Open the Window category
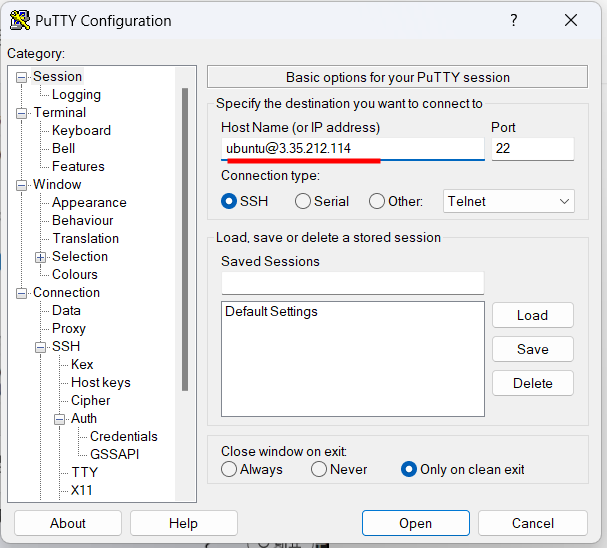 pos(57,185)
